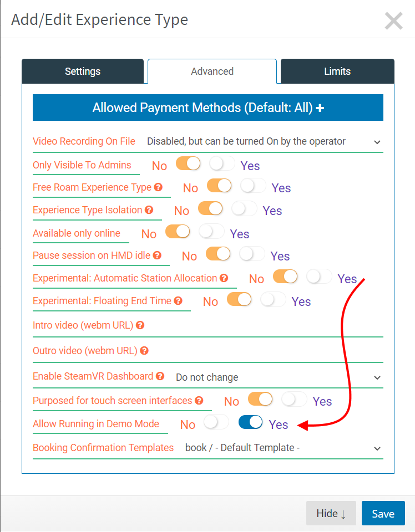Show help for Outro video URL
The image size is (415, 532).
(x=144, y=350)
